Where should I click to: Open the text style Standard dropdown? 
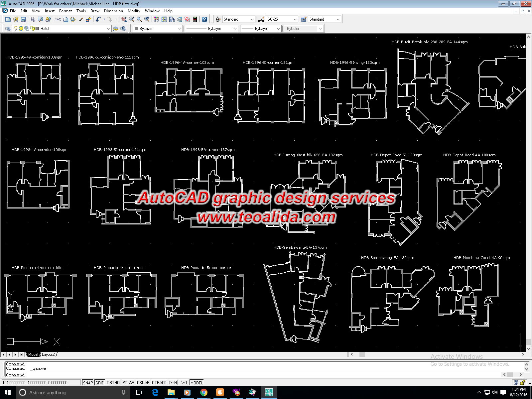click(x=252, y=19)
